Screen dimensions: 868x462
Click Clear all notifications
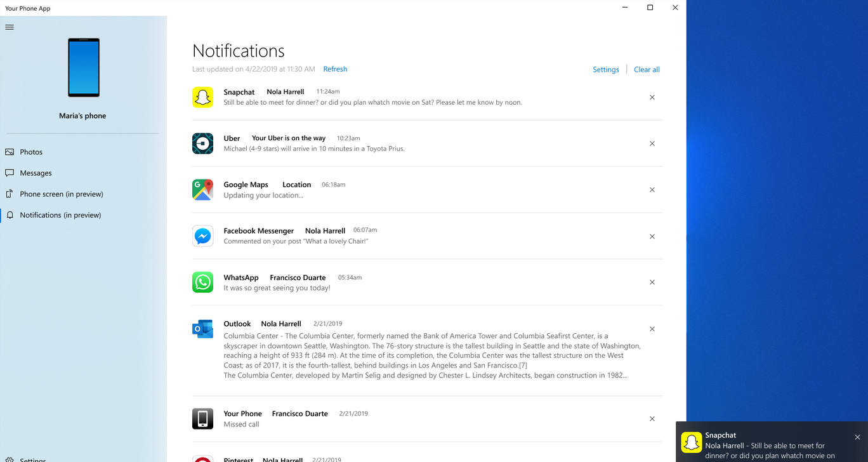click(x=647, y=70)
